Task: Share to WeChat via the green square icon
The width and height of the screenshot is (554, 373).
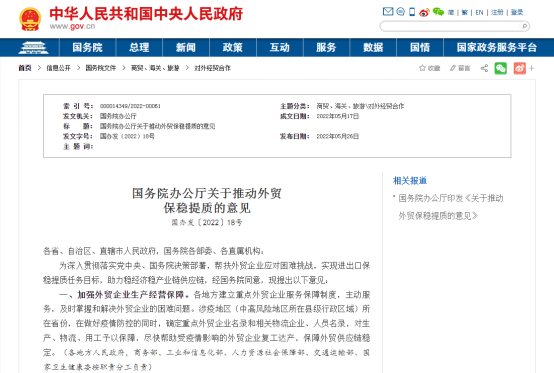Action: pyautogui.click(x=500, y=68)
